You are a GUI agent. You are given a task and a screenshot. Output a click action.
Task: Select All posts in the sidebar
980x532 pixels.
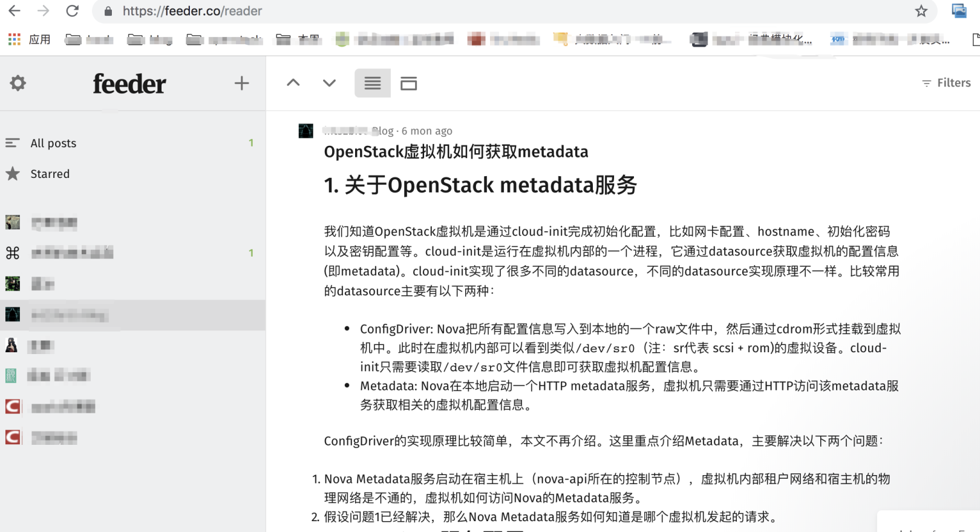point(132,143)
